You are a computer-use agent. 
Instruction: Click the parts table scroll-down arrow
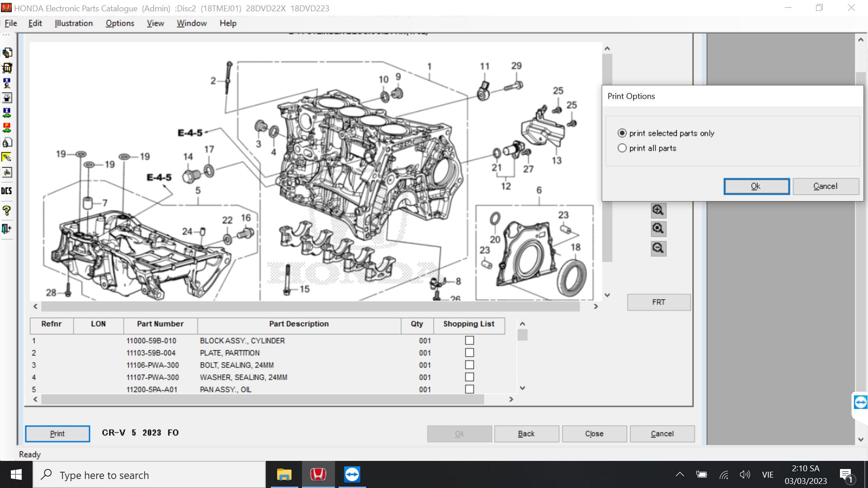pos(522,388)
